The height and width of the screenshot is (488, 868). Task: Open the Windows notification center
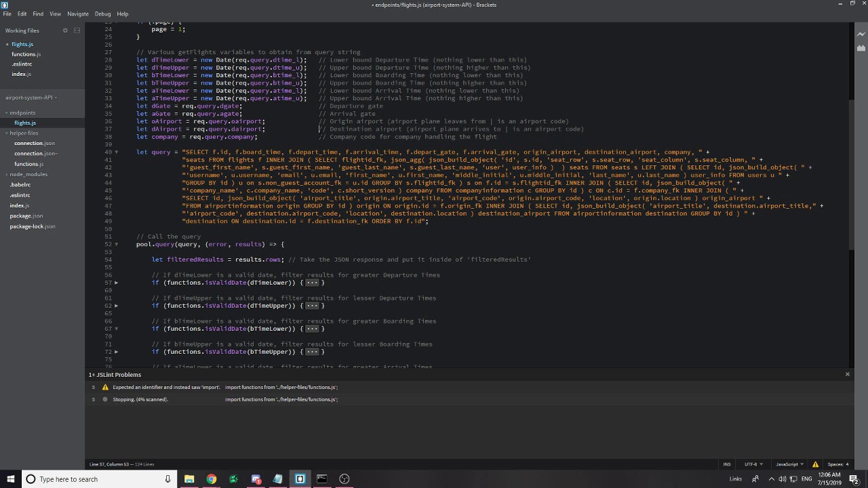pos(854,479)
